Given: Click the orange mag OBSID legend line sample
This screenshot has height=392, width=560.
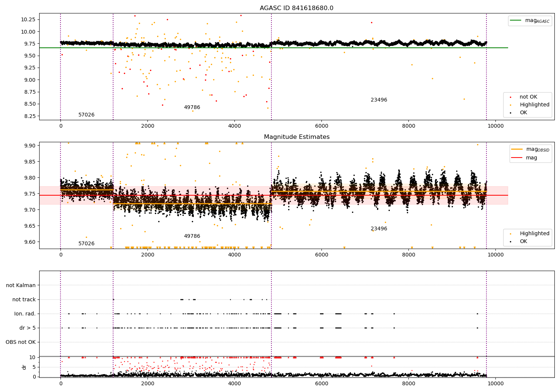Looking at the screenshot, I should (517, 149).
